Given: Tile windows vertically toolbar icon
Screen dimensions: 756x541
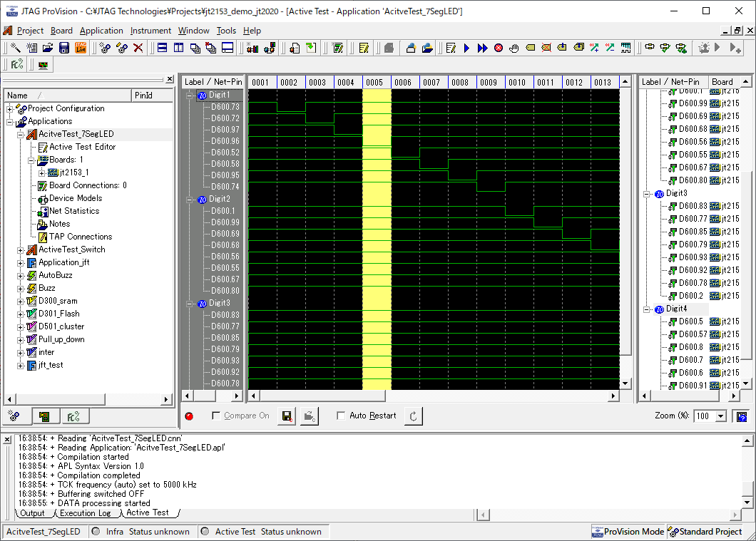Looking at the screenshot, I should (x=179, y=48).
